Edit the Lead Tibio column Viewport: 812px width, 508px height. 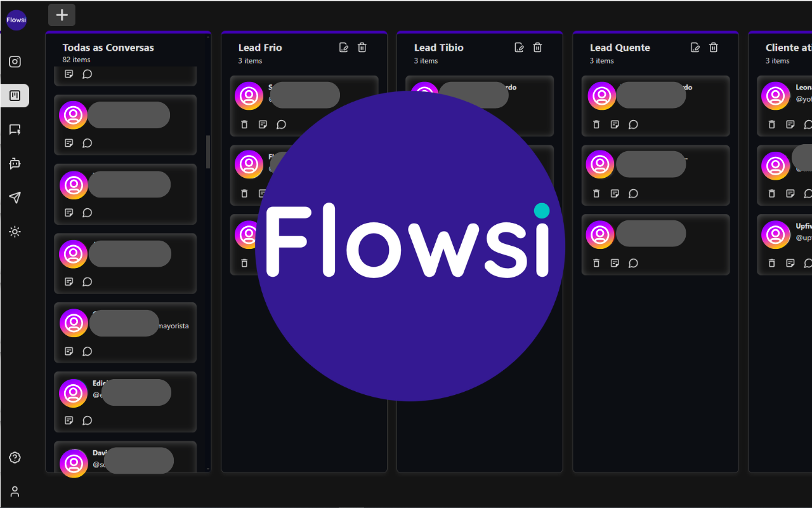520,47
